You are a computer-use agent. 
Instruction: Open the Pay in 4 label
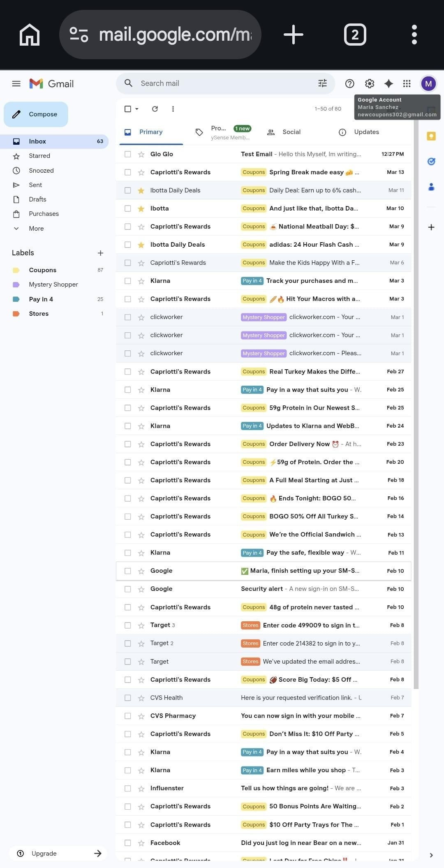54,299
